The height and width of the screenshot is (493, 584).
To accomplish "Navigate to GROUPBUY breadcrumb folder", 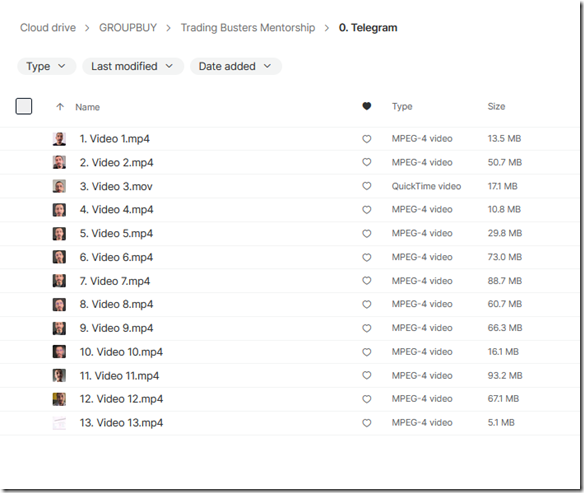I will 128,28.
